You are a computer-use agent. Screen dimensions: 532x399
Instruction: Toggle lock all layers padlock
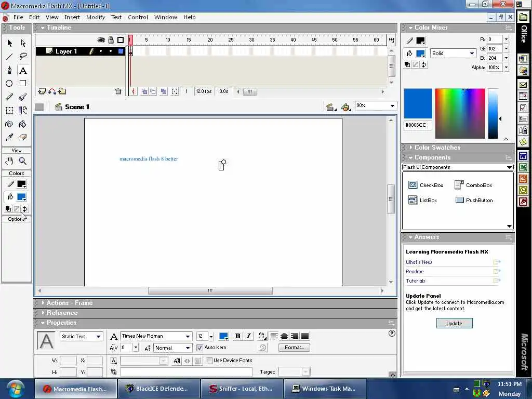point(111,40)
